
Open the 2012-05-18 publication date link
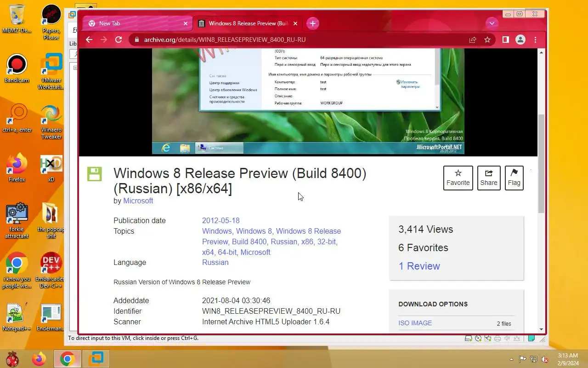click(x=221, y=220)
